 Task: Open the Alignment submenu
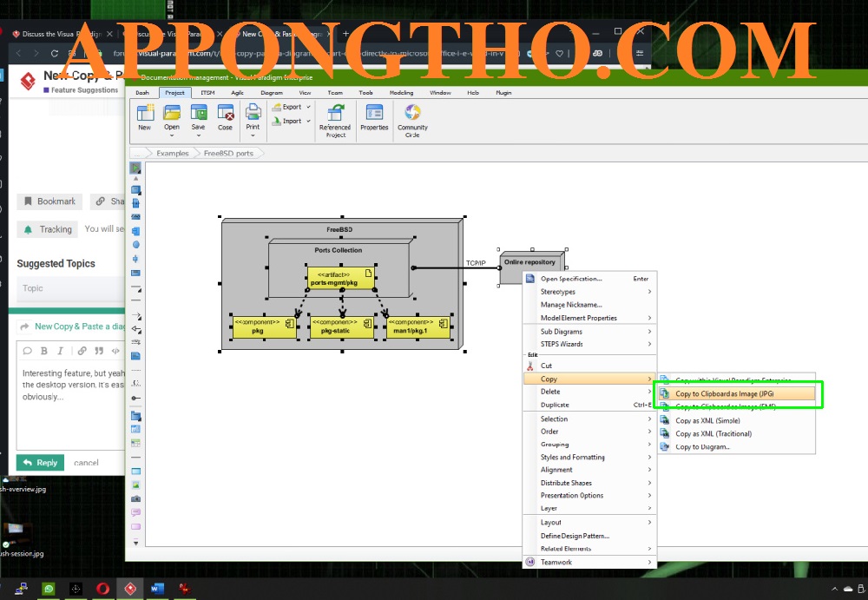pyautogui.click(x=590, y=470)
